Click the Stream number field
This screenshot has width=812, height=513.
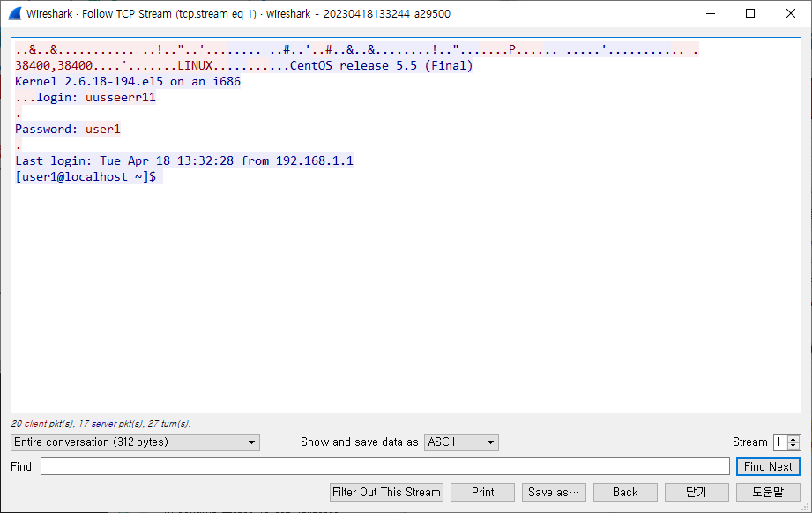coord(780,442)
